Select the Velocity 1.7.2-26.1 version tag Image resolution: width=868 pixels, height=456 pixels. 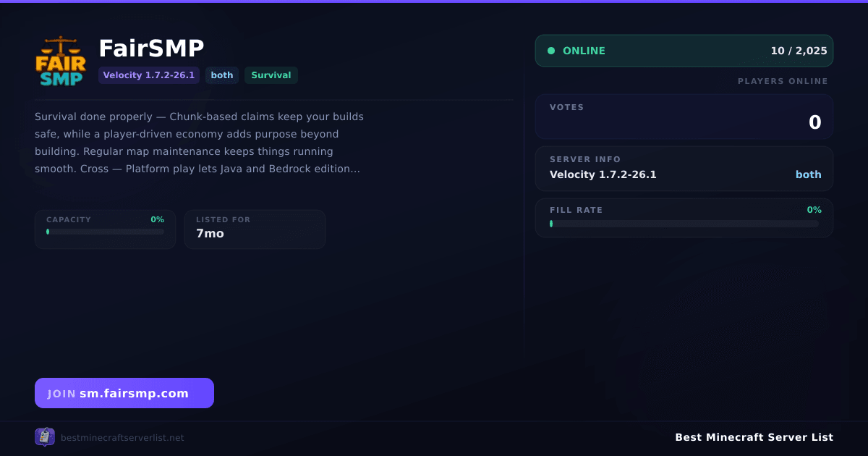(x=149, y=75)
